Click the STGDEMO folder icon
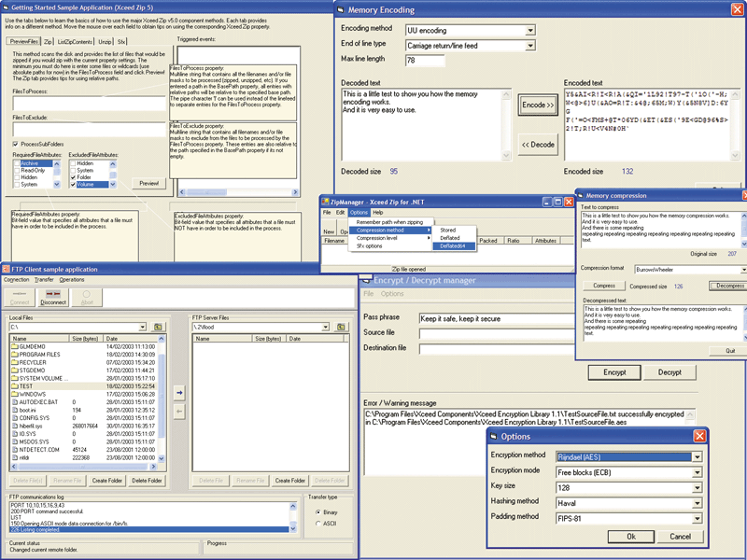 [15, 371]
